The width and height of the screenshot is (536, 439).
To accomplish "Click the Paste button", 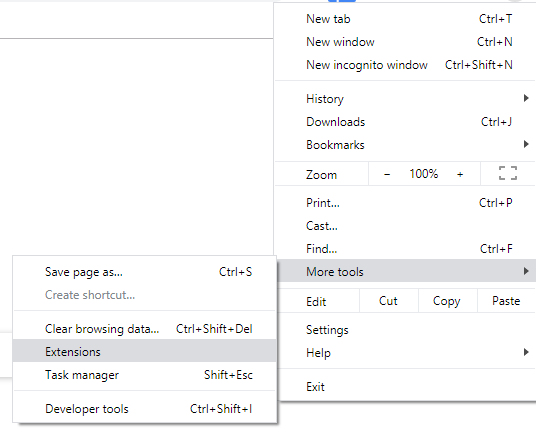I will pyautogui.click(x=506, y=301).
